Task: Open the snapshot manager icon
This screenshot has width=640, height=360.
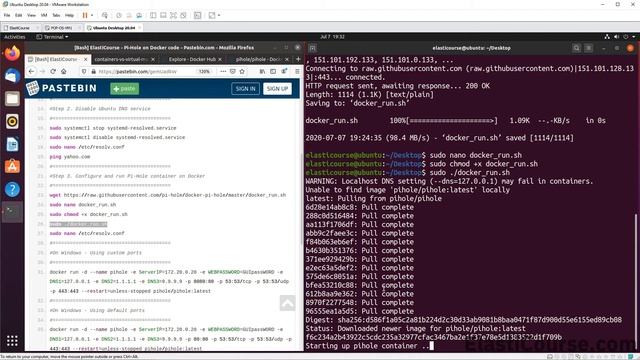Action: 139,15
